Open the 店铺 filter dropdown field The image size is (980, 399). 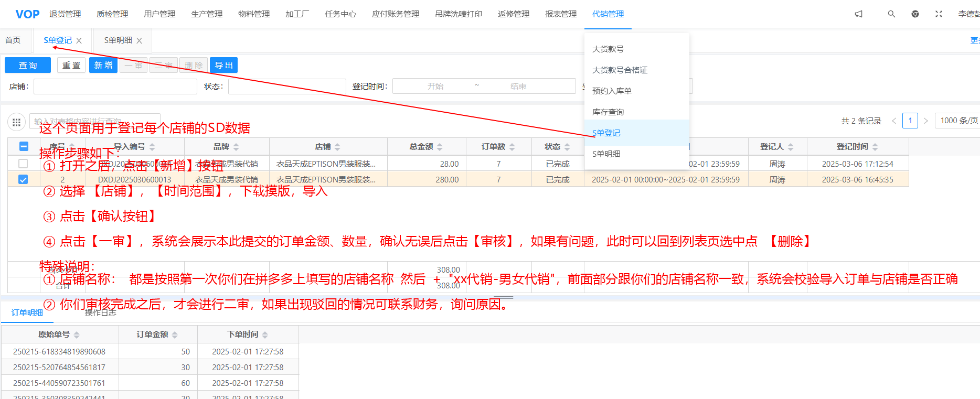tap(115, 87)
